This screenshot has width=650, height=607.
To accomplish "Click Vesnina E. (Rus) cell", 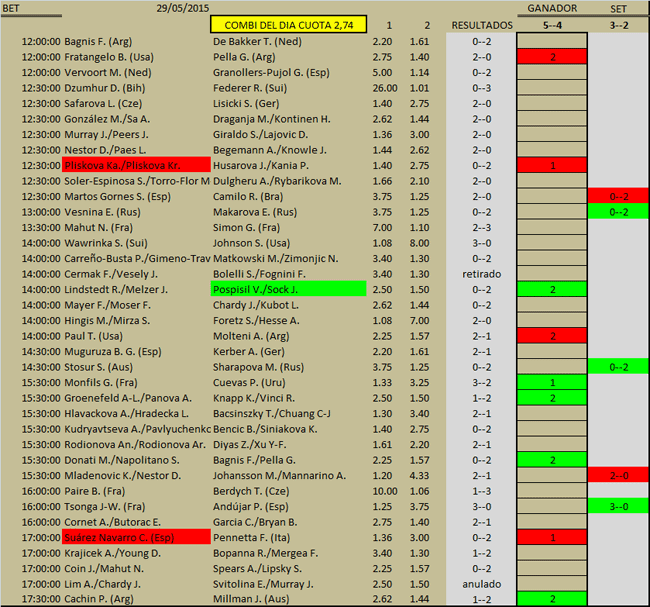I will point(102,212).
